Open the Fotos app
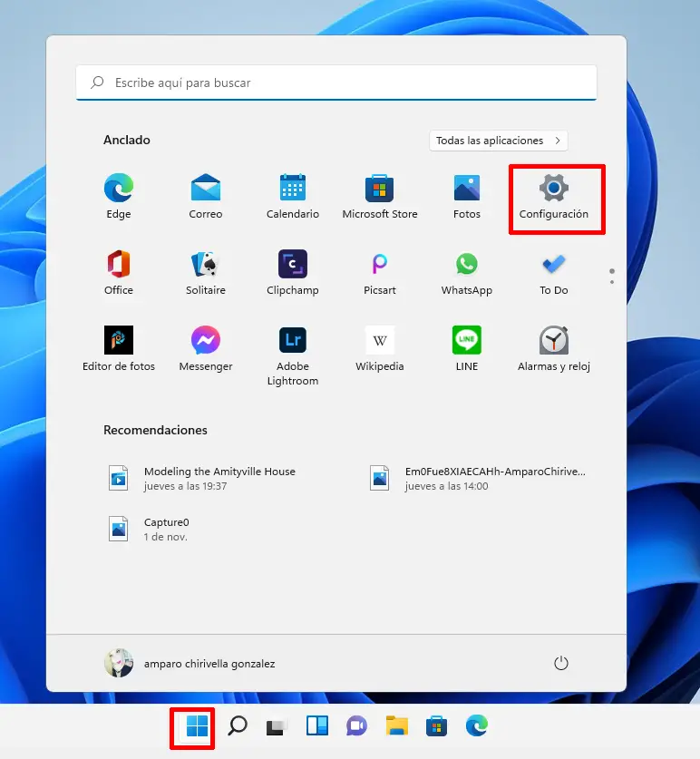 [467, 197]
